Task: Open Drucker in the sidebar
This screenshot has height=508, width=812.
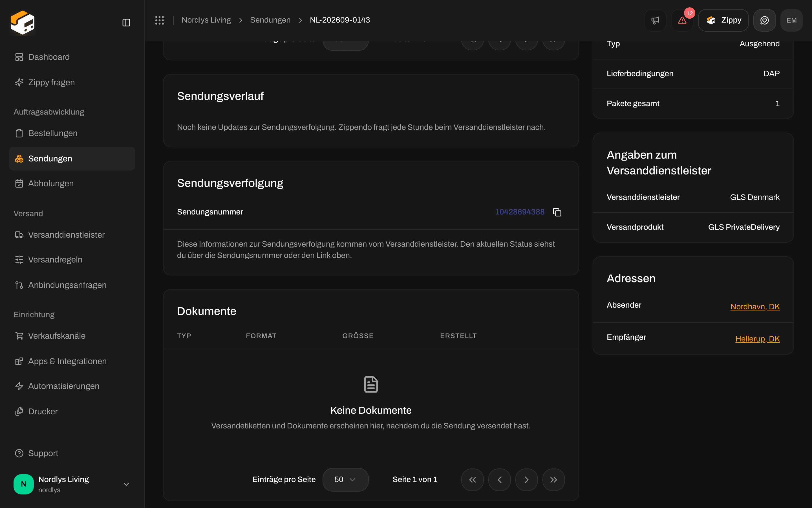Action: pyautogui.click(x=72, y=411)
